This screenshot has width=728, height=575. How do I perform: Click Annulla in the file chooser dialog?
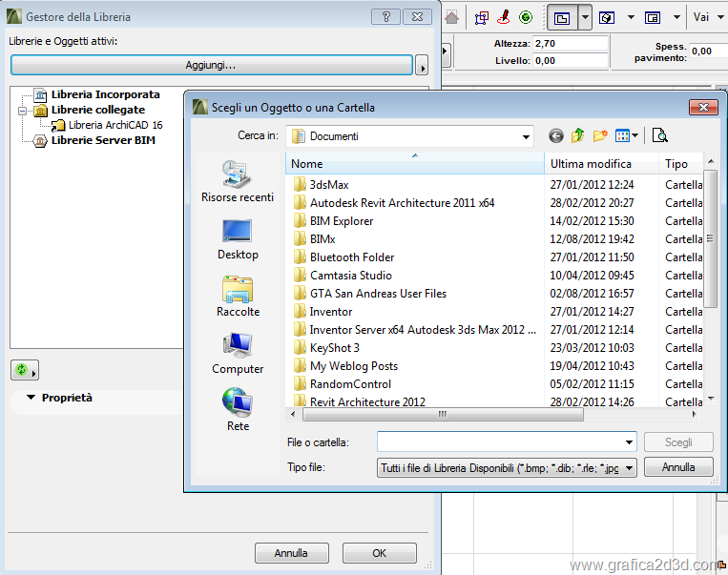pyautogui.click(x=678, y=467)
